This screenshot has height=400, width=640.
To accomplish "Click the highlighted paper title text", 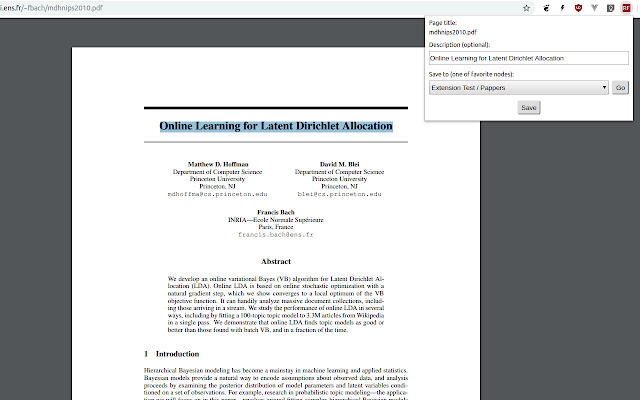I will pos(276,126).
